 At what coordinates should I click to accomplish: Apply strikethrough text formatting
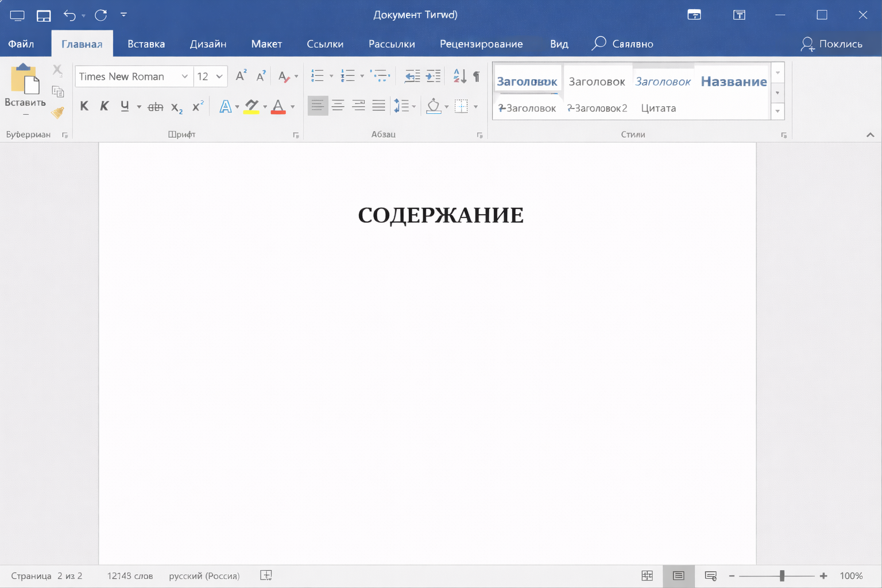[155, 107]
